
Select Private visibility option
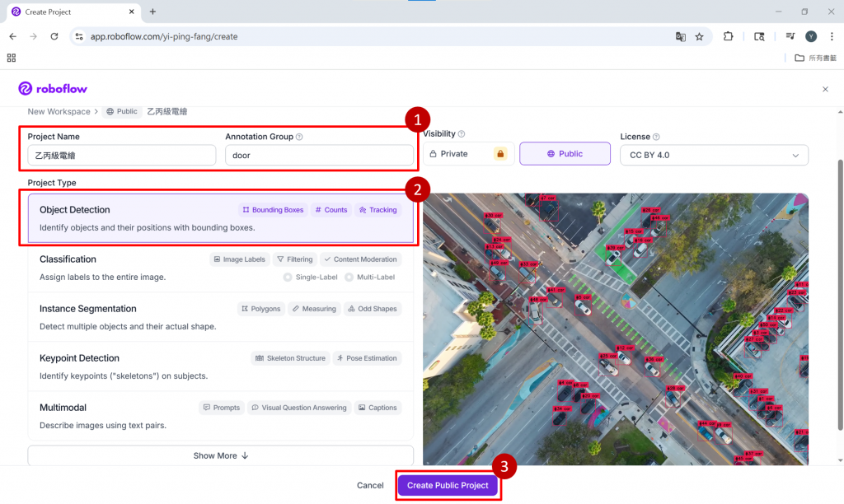468,154
